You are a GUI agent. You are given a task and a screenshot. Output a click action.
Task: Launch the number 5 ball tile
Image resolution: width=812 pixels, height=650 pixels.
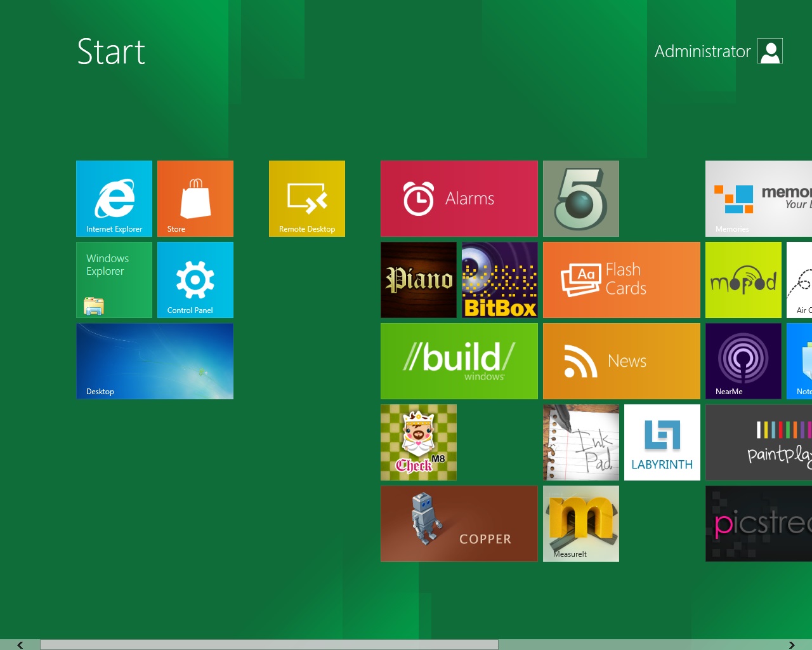tap(581, 199)
